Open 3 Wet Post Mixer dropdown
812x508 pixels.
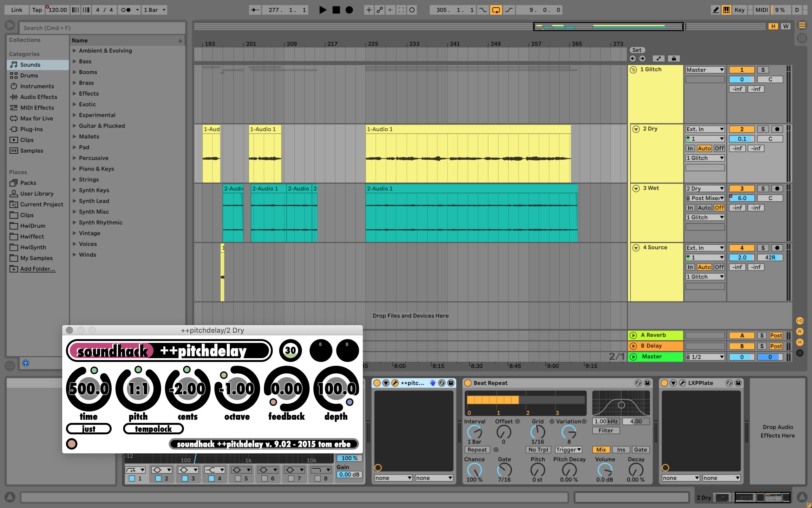[x=704, y=198]
